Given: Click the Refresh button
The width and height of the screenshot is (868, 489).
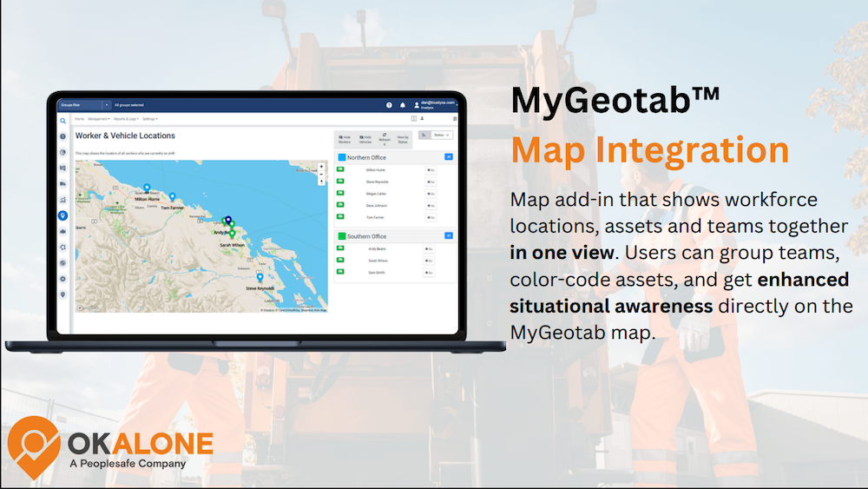Looking at the screenshot, I should pos(385,140).
